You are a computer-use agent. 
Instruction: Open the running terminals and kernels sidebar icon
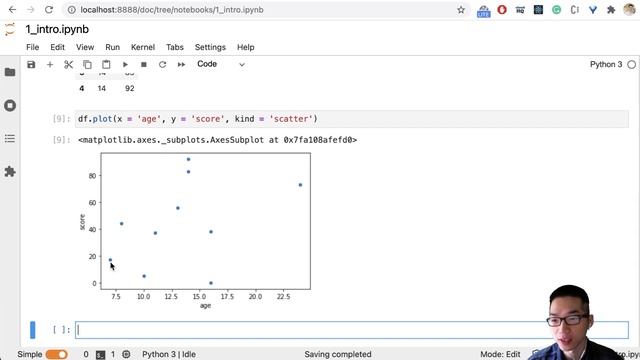point(10,105)
